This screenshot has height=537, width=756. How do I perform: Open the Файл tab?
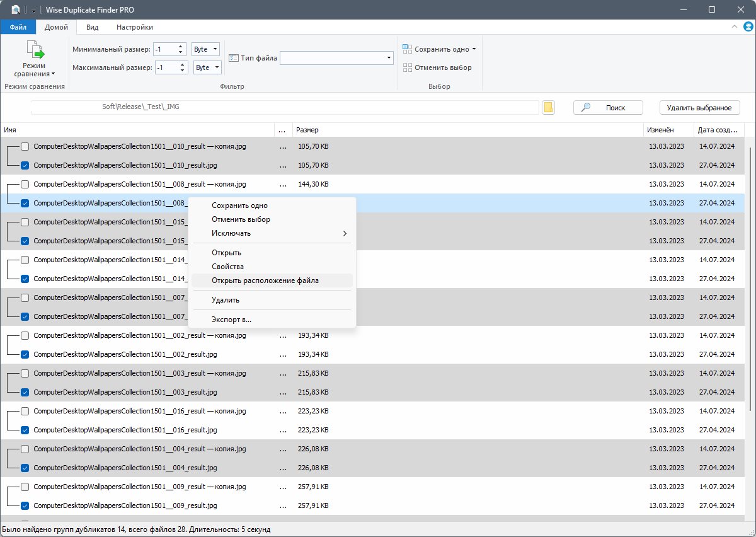pyautogui.click(x=18, y=27)
